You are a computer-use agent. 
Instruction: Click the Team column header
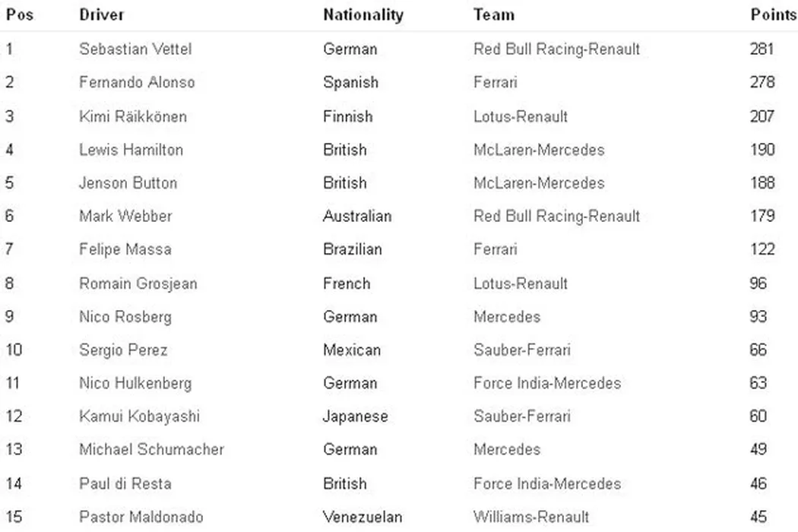point(493,14)
